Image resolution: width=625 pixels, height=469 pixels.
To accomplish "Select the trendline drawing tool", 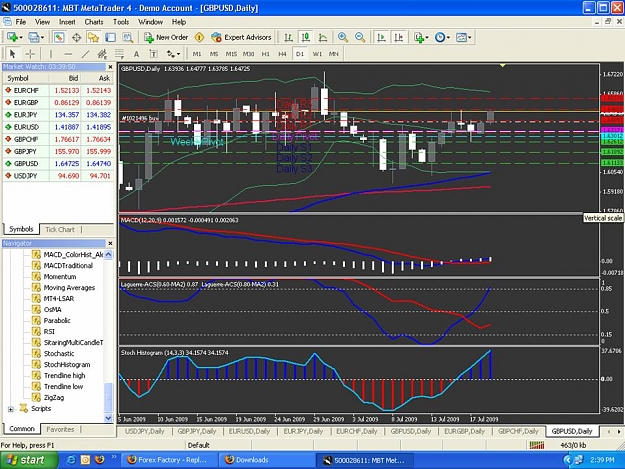I will (85, 54).
